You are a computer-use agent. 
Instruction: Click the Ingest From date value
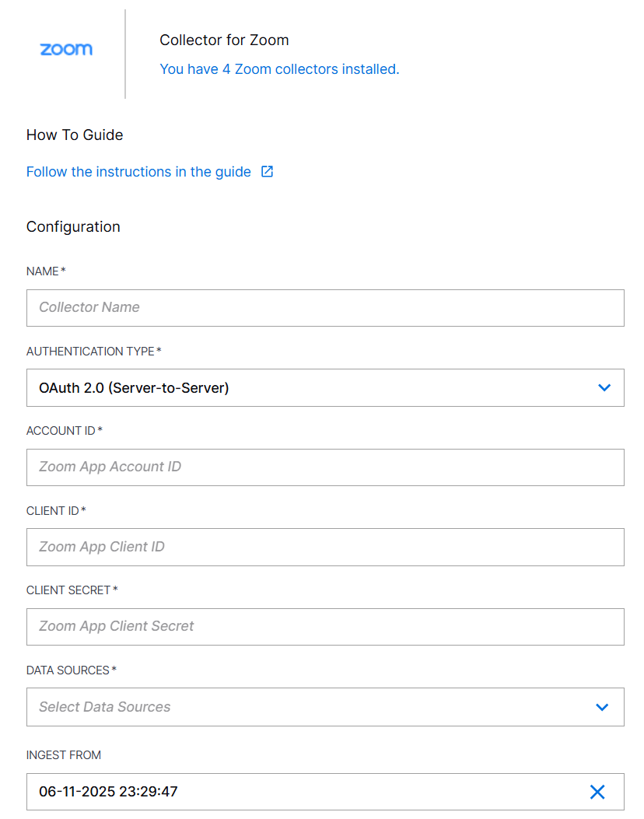click(108, 791)
